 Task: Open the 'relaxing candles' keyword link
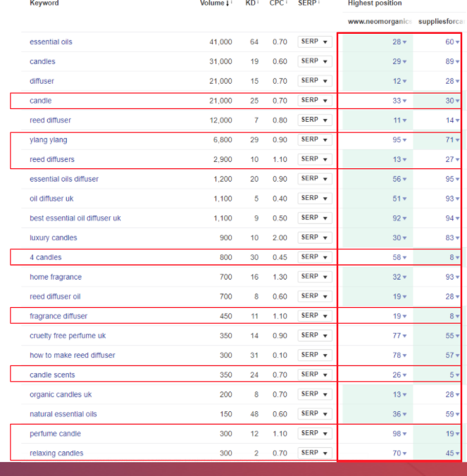(x=56, y=453)
